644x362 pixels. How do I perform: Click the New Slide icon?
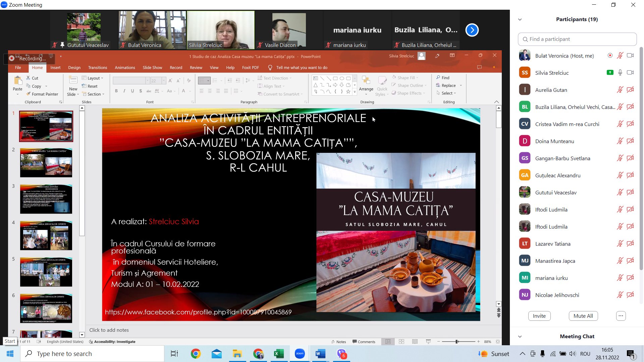pyautogui.click(x=73, y=80)
